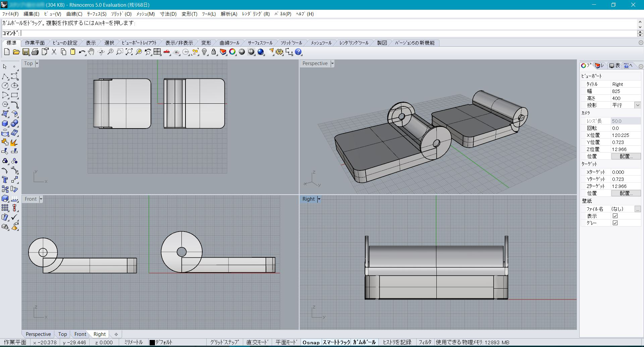Click the four-viewport layout icon
Viewport: 644px width, 347px height.
pyautogui.click(x=157, y=52)
